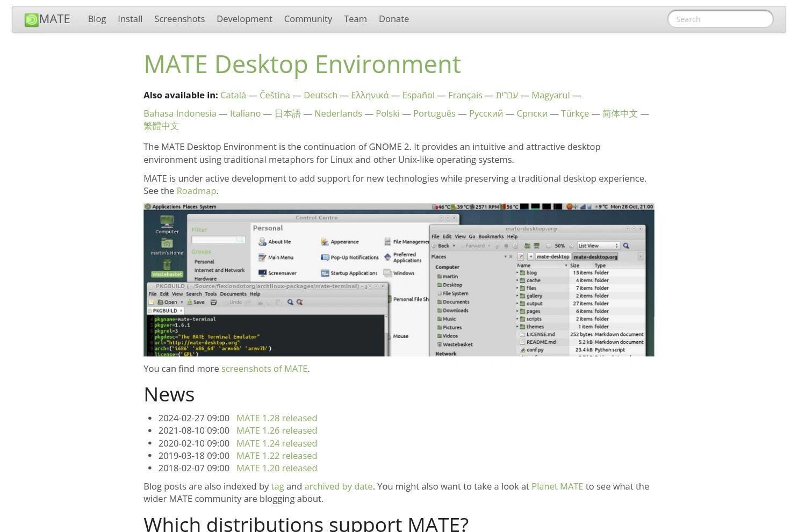View the MATE 1.22 released post
The height and width of the screenshot is (532, 798).
(277, 456)
